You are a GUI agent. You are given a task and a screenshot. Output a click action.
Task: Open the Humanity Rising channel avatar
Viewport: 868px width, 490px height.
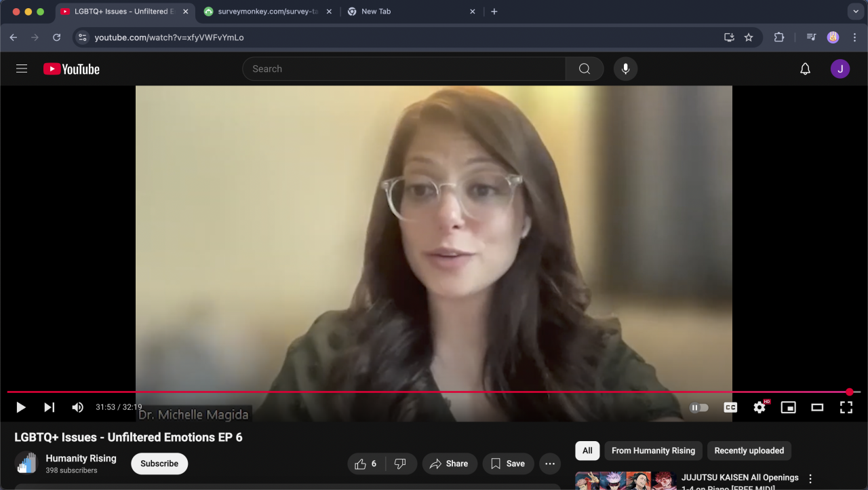(26, 463)
